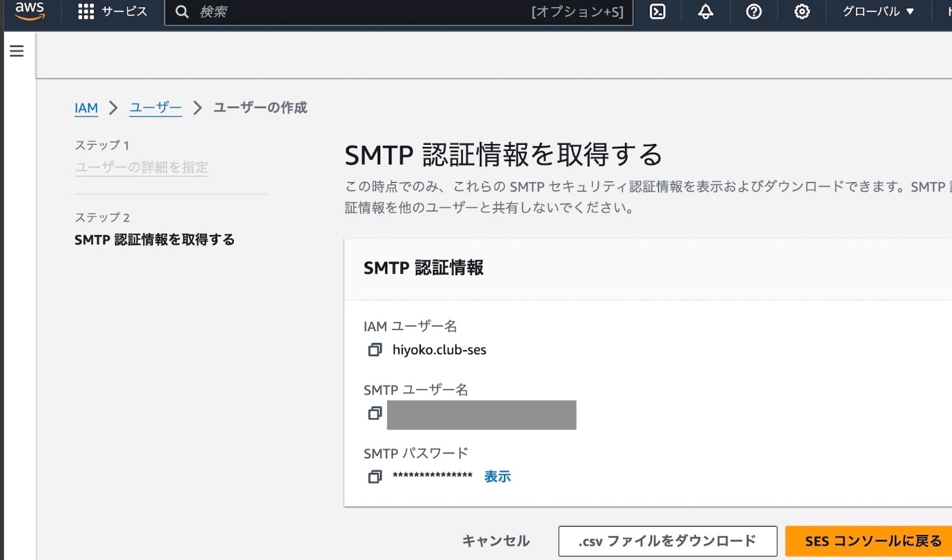Screen dimensions: 952x560
Task: Copy the SMTP ユーザー名 value
Action: tap(375, 413)
